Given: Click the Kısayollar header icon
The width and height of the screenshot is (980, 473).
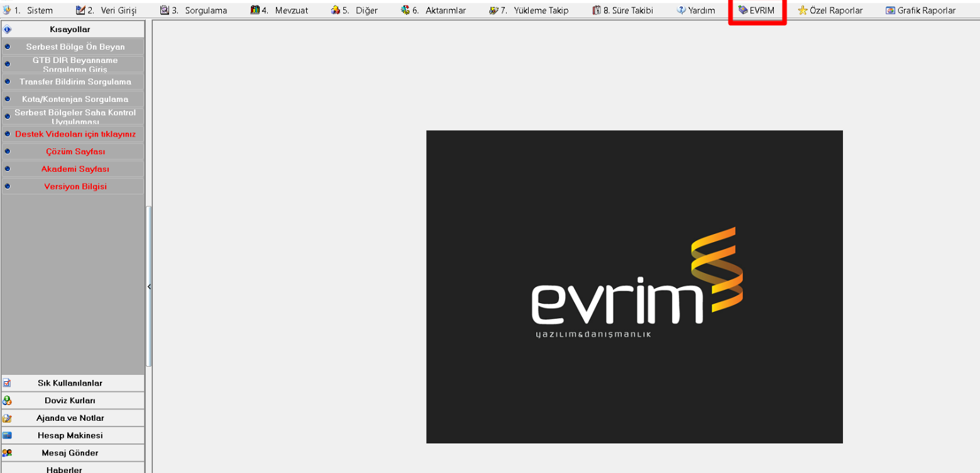Looking at the screenshot, I should point(8,30).
